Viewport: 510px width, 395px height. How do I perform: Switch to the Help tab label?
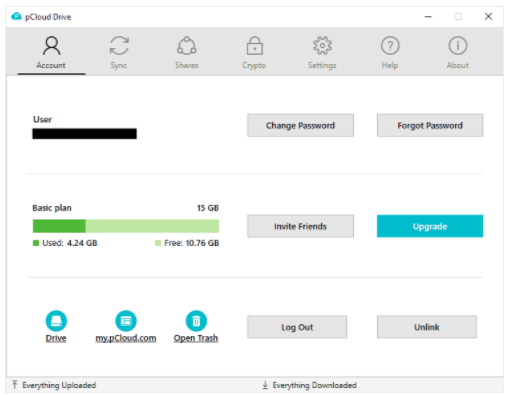pos(390,65)
